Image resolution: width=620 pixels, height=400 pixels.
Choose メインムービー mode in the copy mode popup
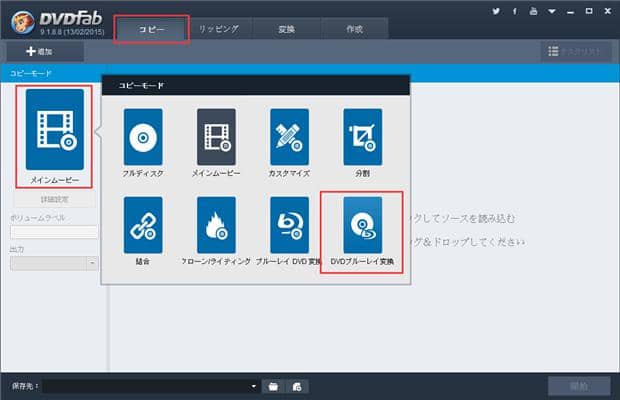pos(216,137)
